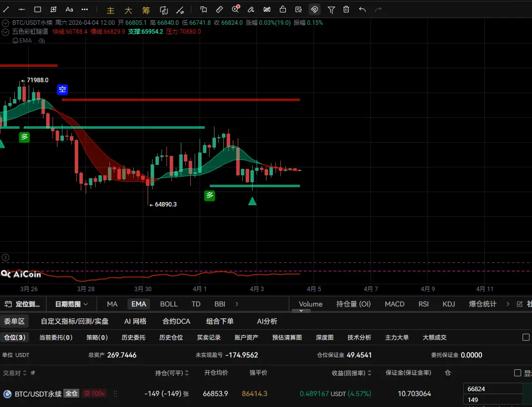Collapse the 五色彩虹隧道 indicator row
Image resolution: width=532 pixels, height=407 pixels.
[5, 32]
